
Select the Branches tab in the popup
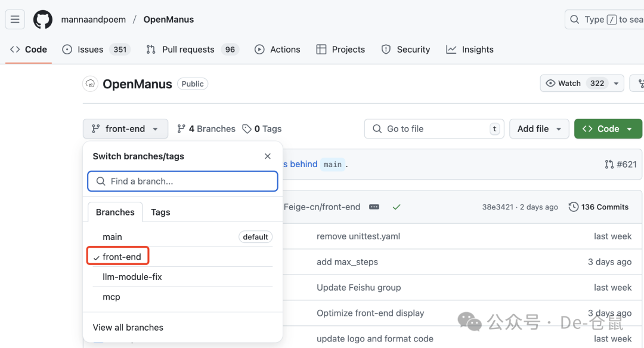pos(115,213)
